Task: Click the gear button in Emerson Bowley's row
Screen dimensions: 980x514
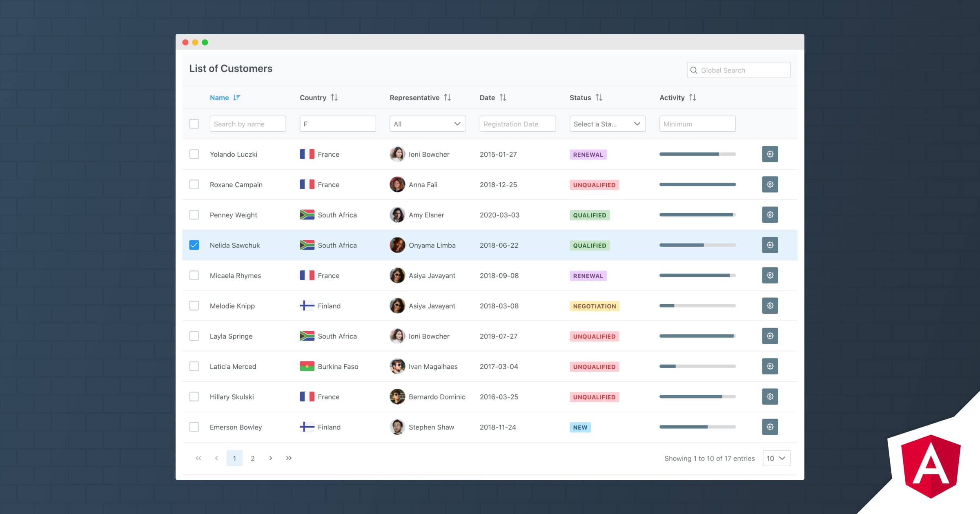Action: coord(770,427)
